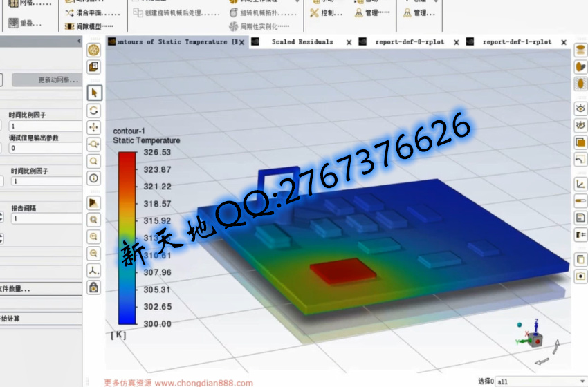
Task: Activate the rotate view tool
Action: point(94,111)
